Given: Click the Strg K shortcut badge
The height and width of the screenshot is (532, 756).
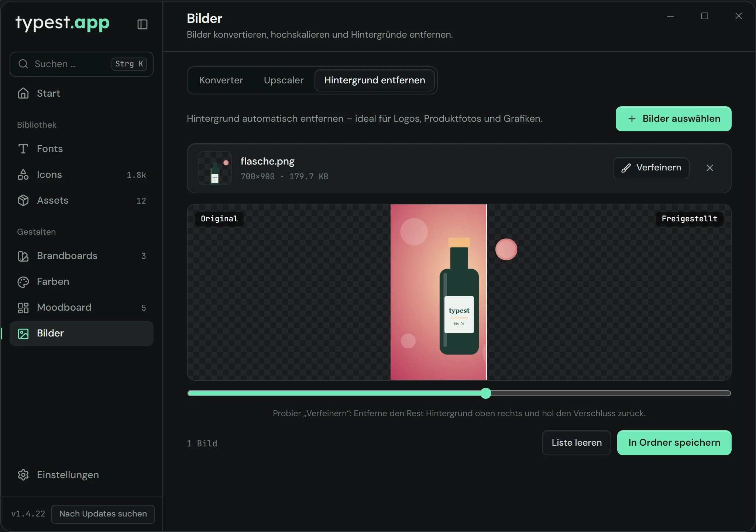Looking at the screenshot, I should (129, 64).
